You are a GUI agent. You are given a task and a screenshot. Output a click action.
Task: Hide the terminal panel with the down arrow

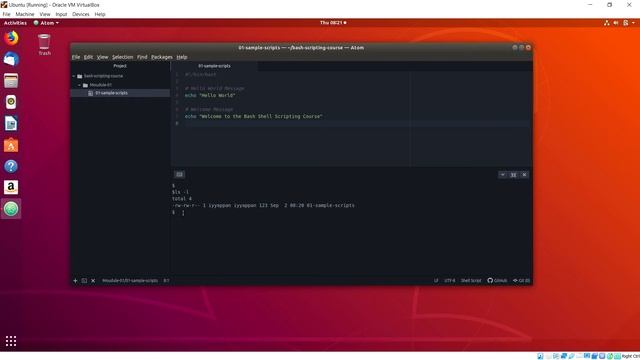[x=503, y=175]
